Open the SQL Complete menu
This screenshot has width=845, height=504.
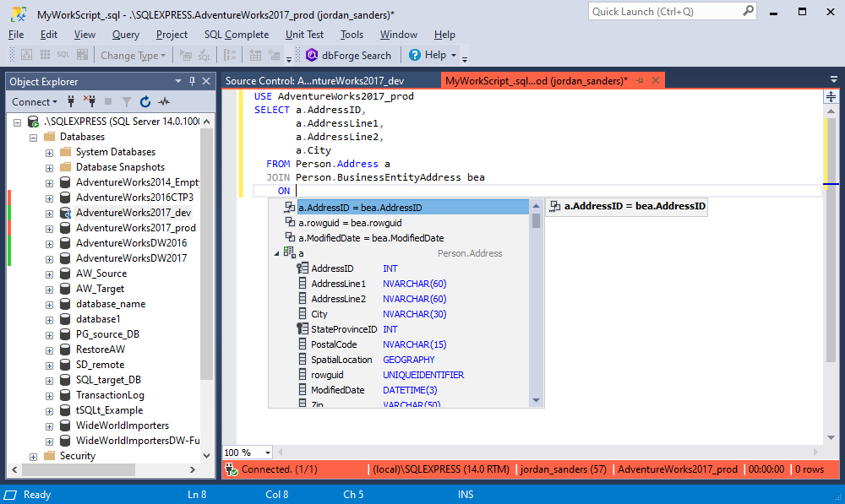coord(236,35)
